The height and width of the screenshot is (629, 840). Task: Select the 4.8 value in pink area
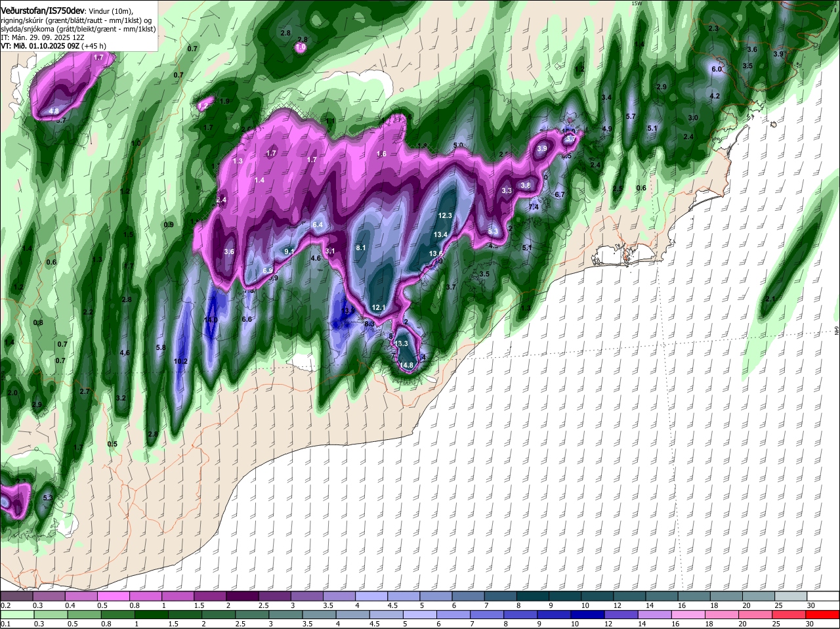[54, 111]
